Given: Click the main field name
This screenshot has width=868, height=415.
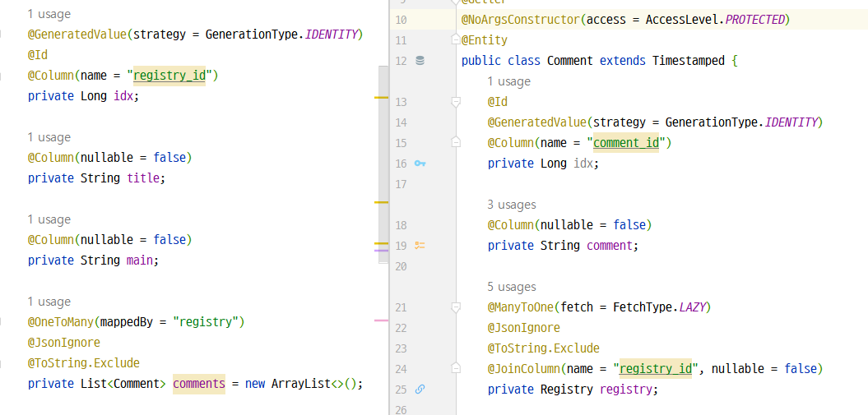Looking at the screenshot, I should 140,261.
